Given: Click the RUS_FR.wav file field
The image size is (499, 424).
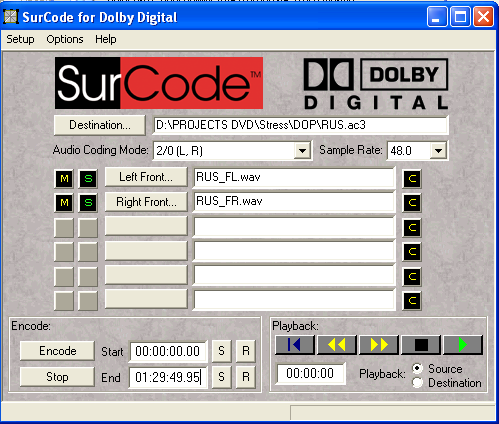Looking at the screenshot, I should coord(294,201).
